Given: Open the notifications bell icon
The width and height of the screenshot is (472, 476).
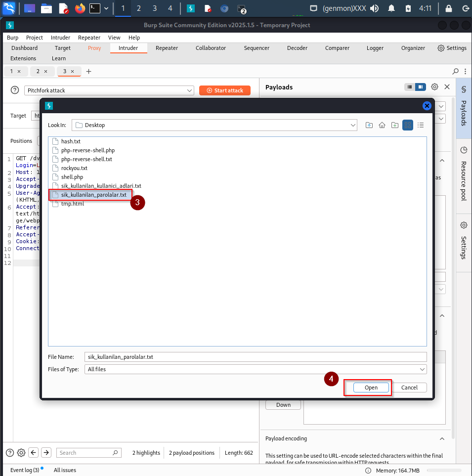Looking at the screenshot, I should pos(391,8).
